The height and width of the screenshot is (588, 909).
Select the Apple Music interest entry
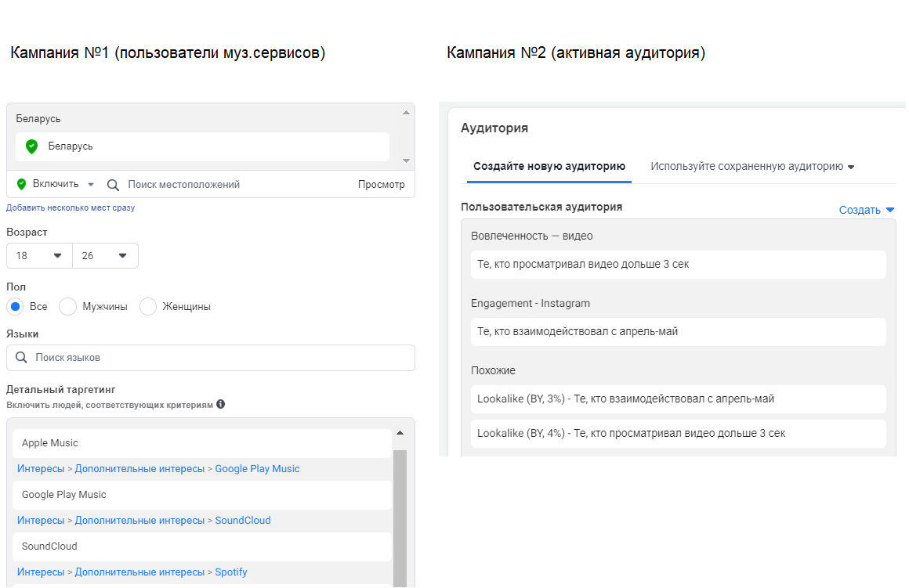pyautogui.click(x=202, y=443)
